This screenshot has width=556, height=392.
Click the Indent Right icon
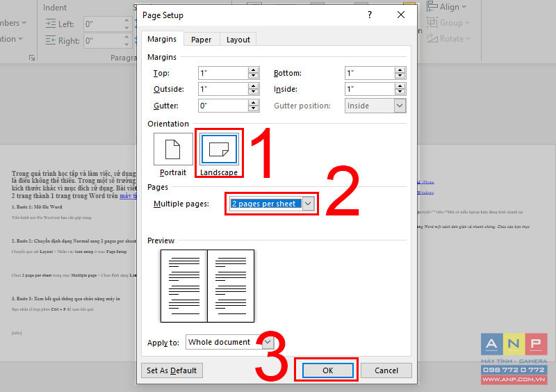point(51,40)
